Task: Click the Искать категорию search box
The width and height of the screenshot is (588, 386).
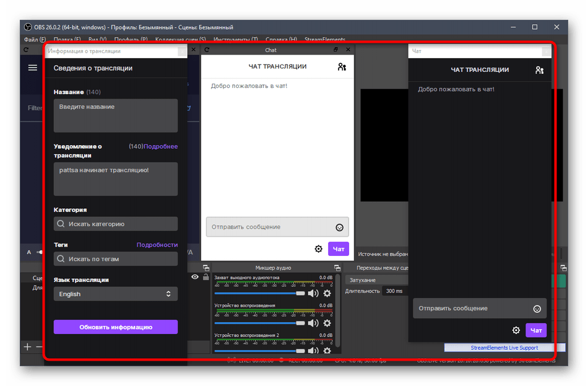Action: pos(116,224)
